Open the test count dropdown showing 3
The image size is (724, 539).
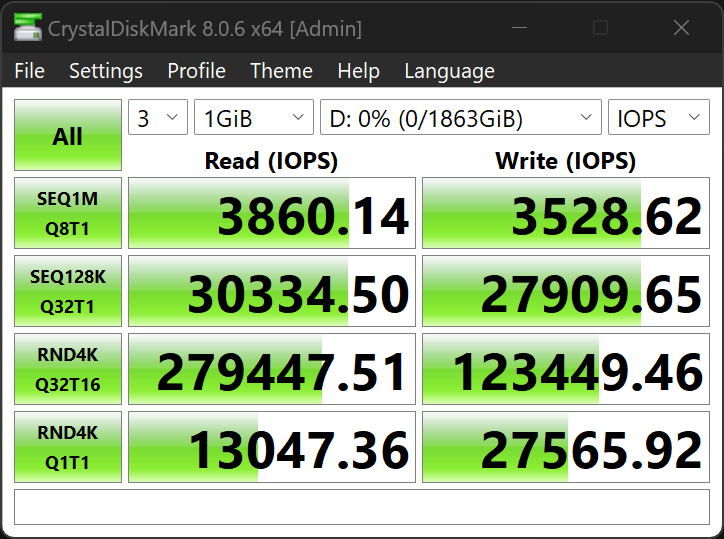[158, 117]
